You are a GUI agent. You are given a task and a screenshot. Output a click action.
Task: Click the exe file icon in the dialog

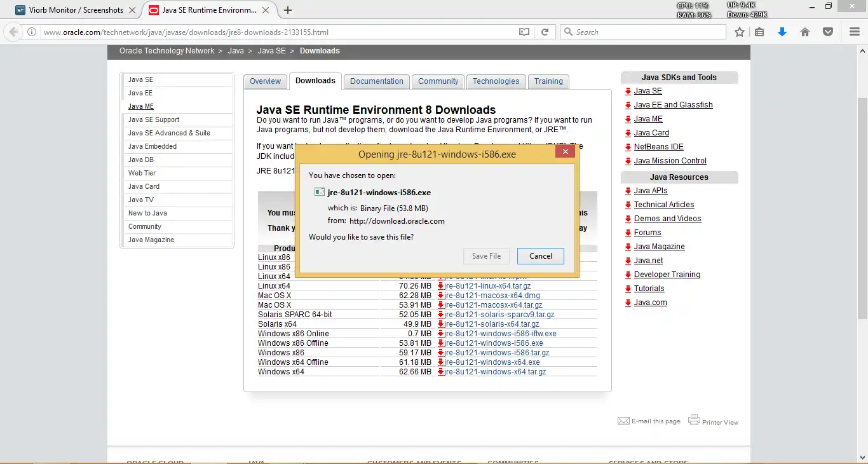(320, 192)
